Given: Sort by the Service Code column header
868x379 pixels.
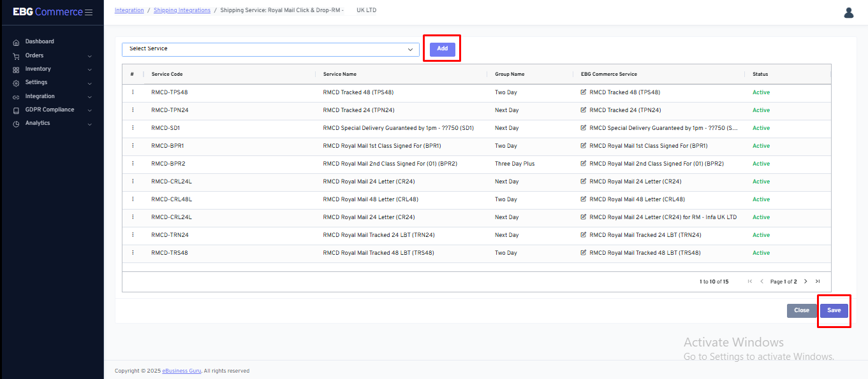Looking at the screenshot, I should (x=167, y=75).
